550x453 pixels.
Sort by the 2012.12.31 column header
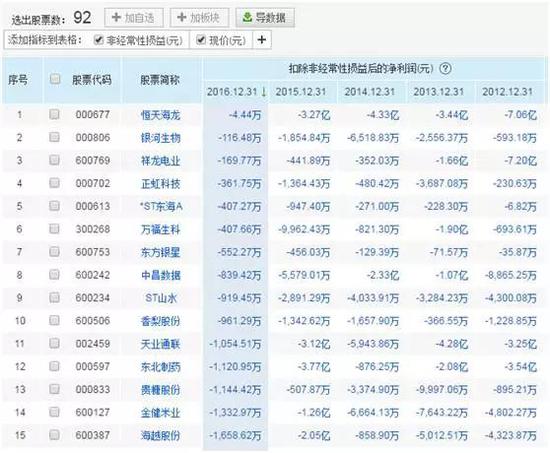507,92
